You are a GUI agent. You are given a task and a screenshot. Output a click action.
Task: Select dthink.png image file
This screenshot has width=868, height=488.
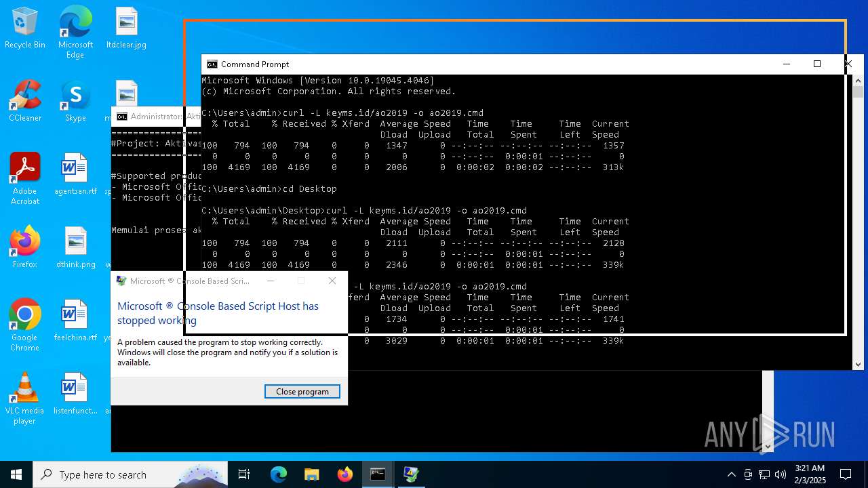[x=75, y=247]
